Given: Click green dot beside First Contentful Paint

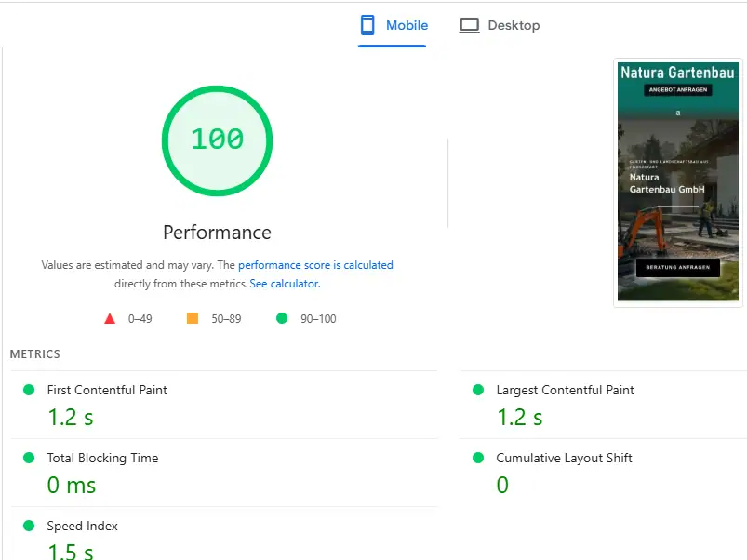Looking at the screenshot, I should [29, 390].
